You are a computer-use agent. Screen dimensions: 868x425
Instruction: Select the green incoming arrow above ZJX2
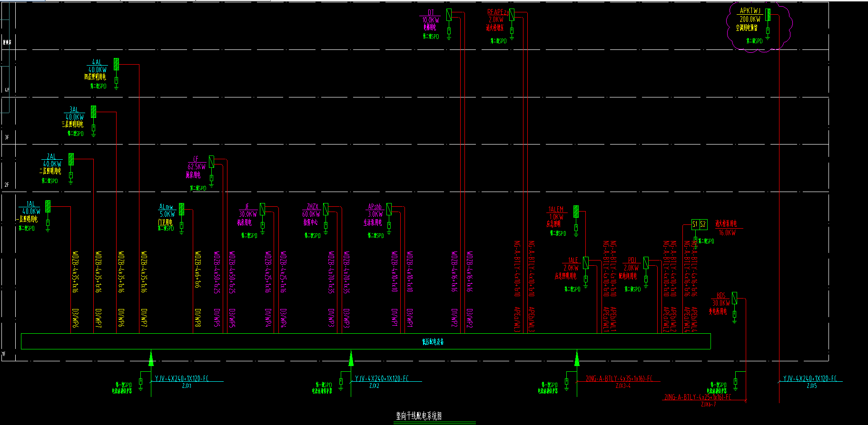pyautogui.click(x=351, y=358)
